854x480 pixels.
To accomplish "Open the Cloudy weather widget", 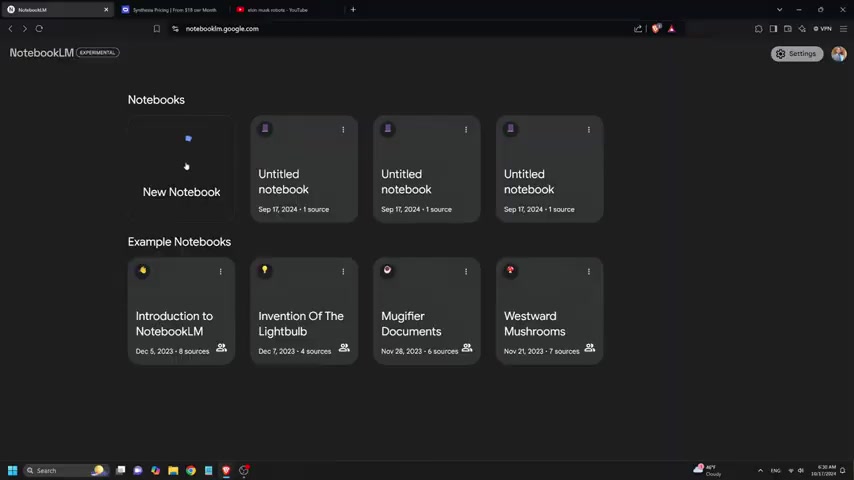I will tap(707, 470).
